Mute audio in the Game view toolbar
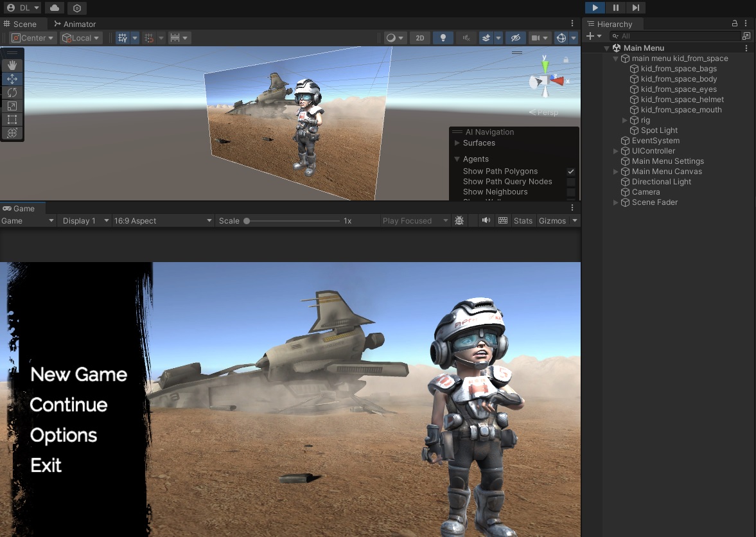756x537 pixels. pos(485,220)
